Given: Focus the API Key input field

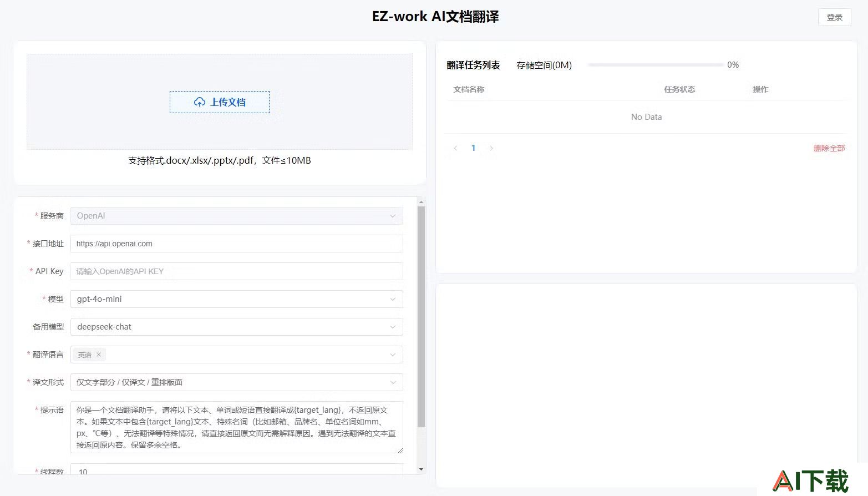Looking at the screenshot, I should [x=236, y=271].
